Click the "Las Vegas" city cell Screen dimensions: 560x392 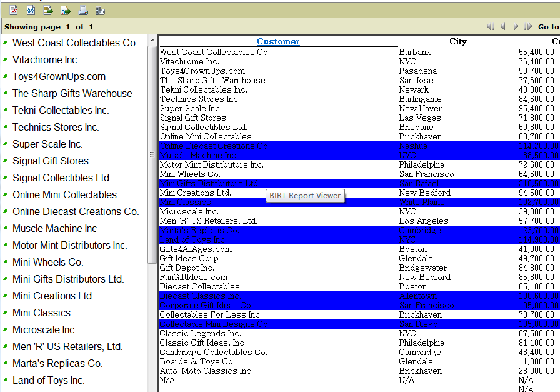420,118
